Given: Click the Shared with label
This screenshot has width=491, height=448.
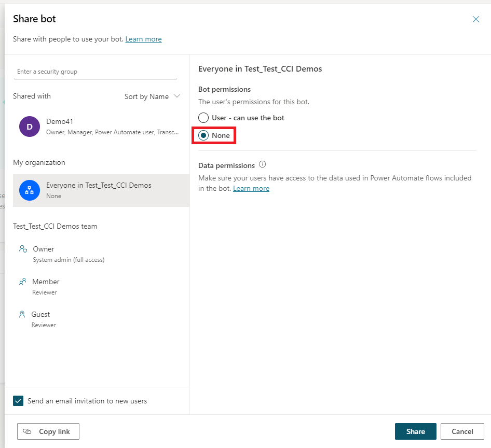Looking at the screenshot, I should coord(32,96).
